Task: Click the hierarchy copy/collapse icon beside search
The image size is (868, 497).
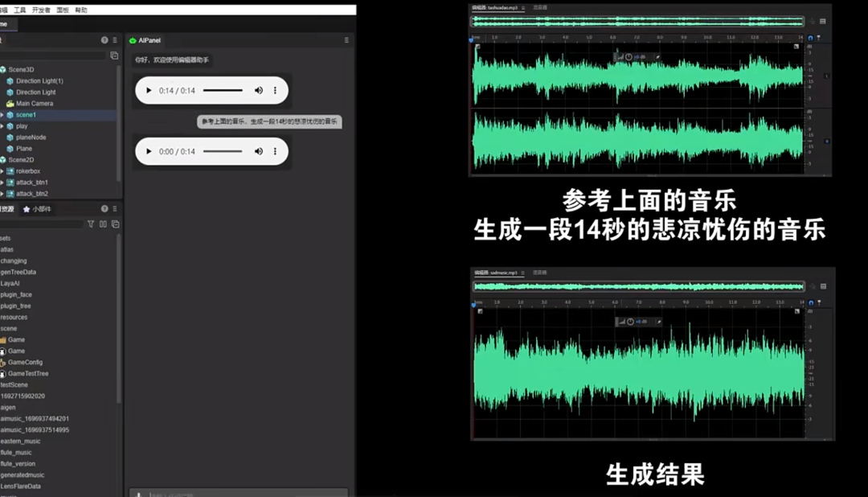Action: (x=114, y=55)
